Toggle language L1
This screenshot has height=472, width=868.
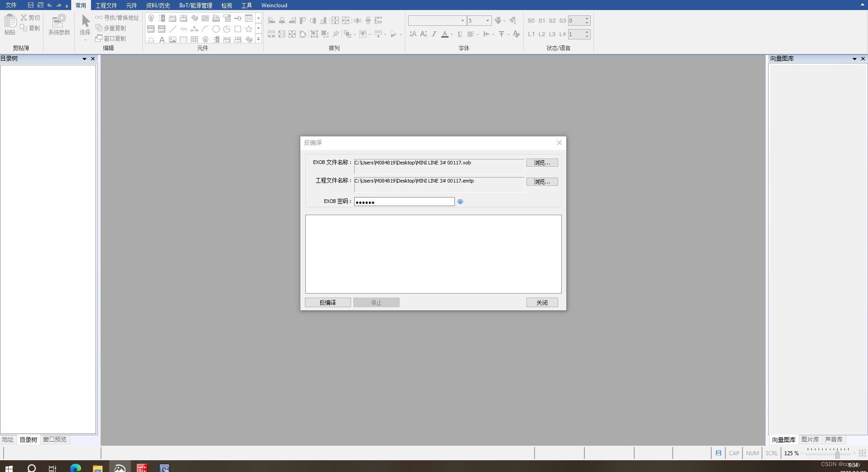[x=531, y=34]
